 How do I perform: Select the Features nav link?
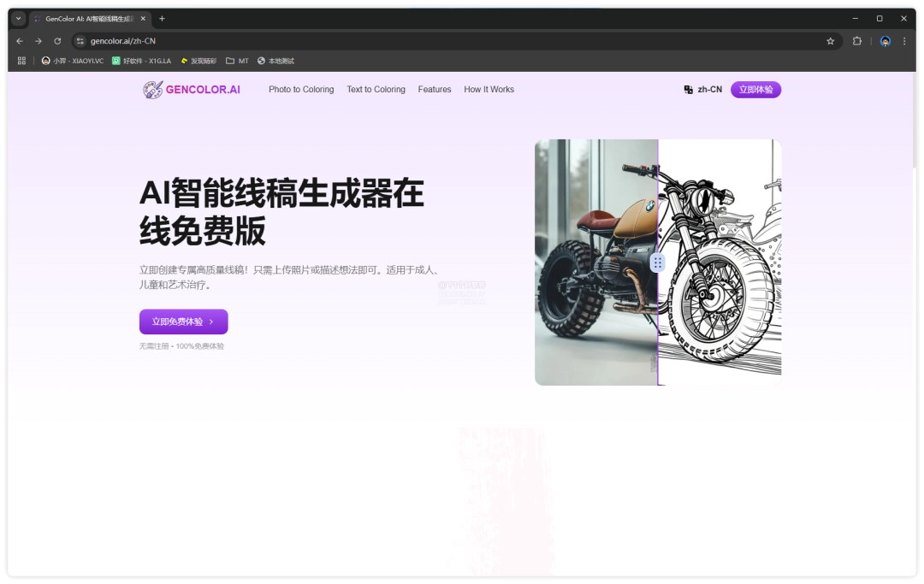click(x=435, y=90)
